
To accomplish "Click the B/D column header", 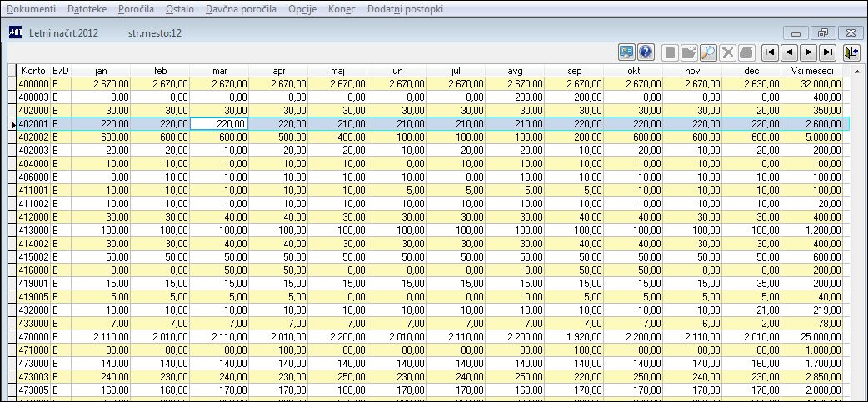I will click(61, 71).
